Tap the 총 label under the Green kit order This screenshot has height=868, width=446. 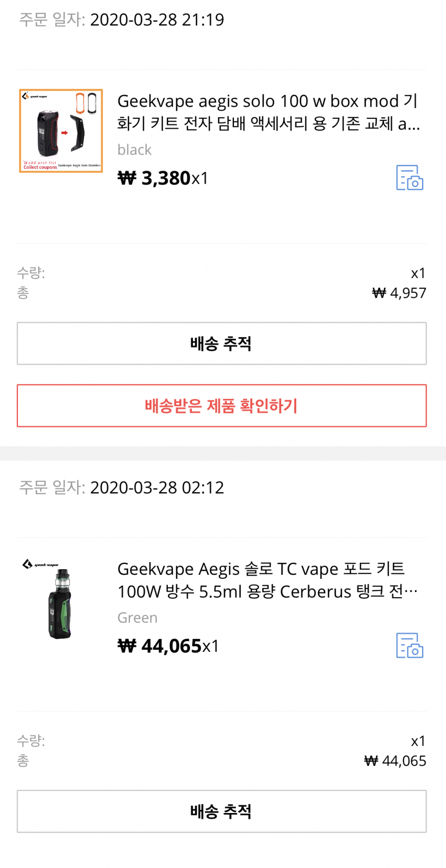[x=23, y=761]
